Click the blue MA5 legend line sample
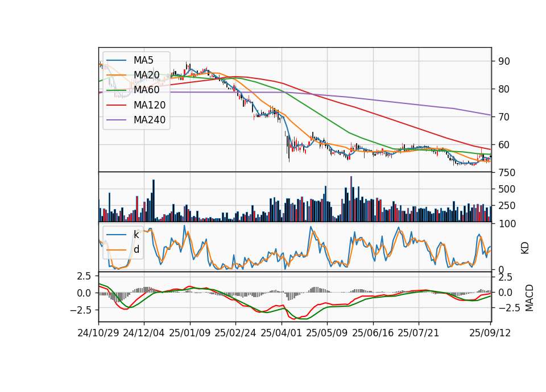 click(116, 60)
